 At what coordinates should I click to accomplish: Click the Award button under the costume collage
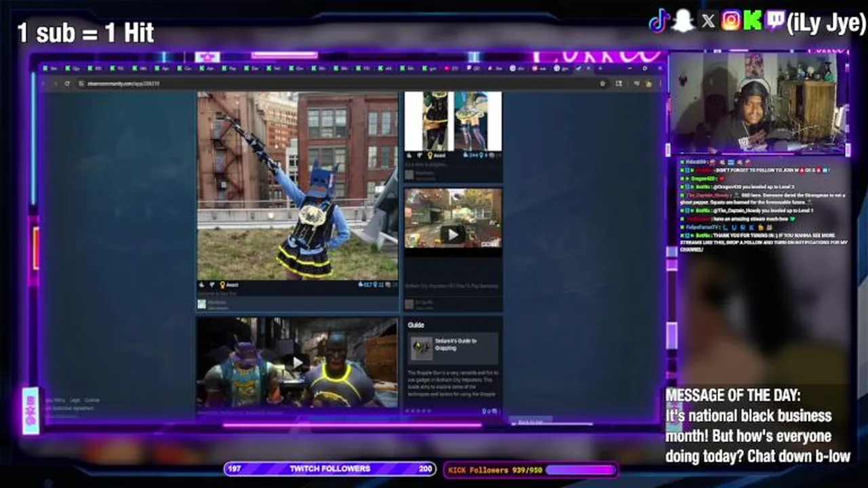tap(436, 155)
